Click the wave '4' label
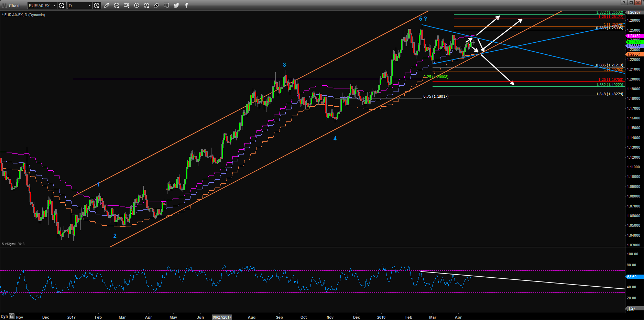Viewport: 644px width, 320px height. coord(335,138)
